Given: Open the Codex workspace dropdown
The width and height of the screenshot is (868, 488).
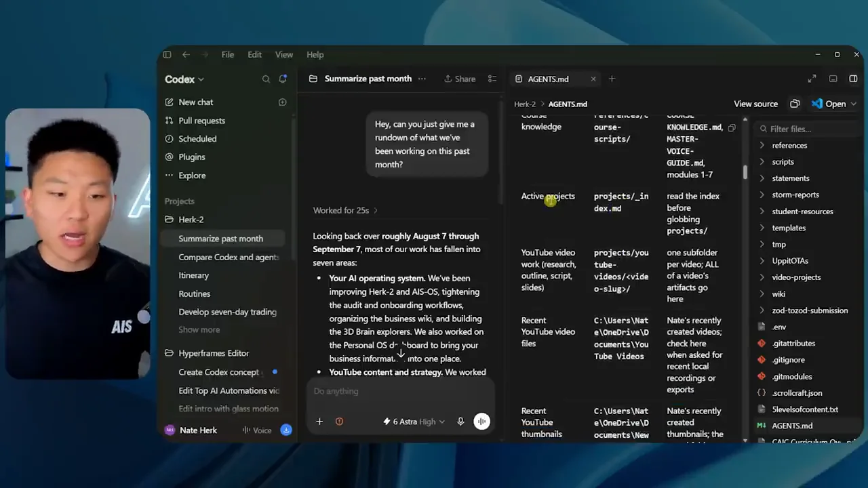Looking at the screenshot, I should click(184, 79).
